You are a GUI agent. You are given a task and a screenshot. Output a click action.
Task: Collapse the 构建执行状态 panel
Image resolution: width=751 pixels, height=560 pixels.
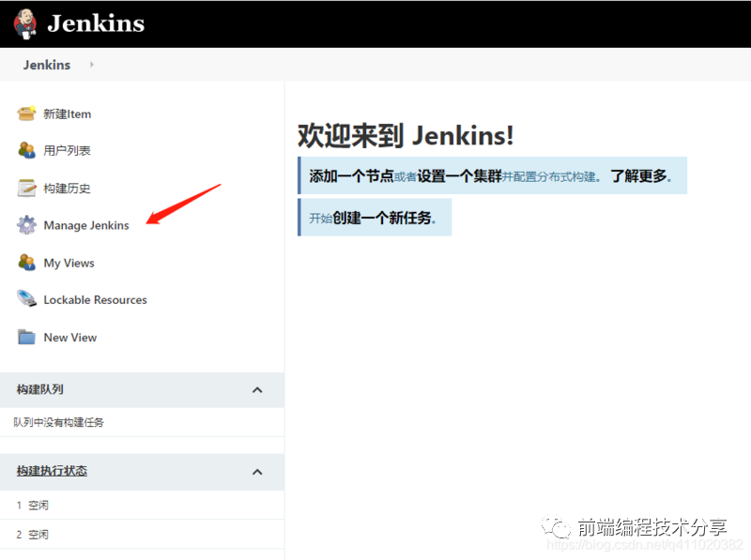(x=257, y=472)
